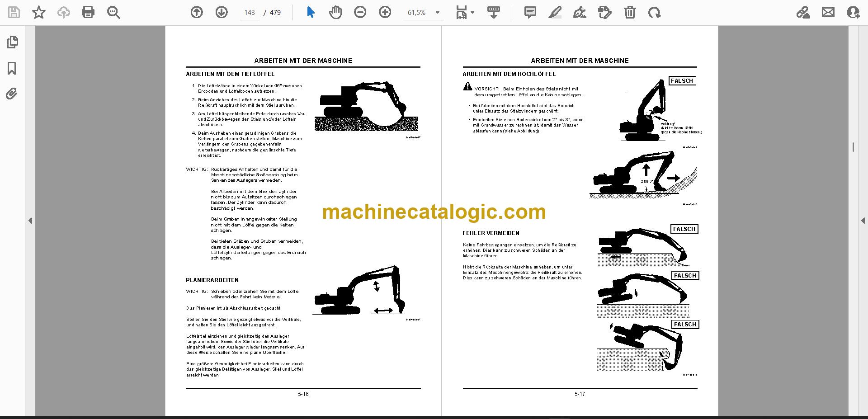Viewport: 868px width, 419px height.
Task: Go to previous page arrow
Action: click(197, 12)
